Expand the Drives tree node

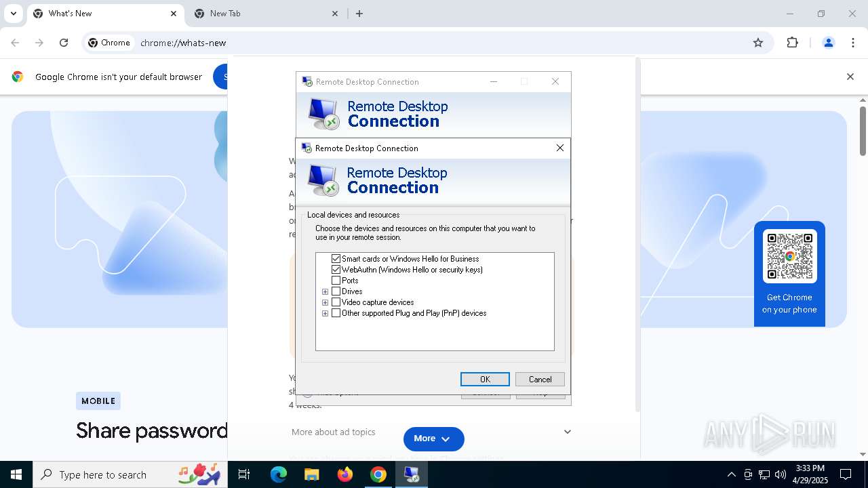tap(325, 291)
